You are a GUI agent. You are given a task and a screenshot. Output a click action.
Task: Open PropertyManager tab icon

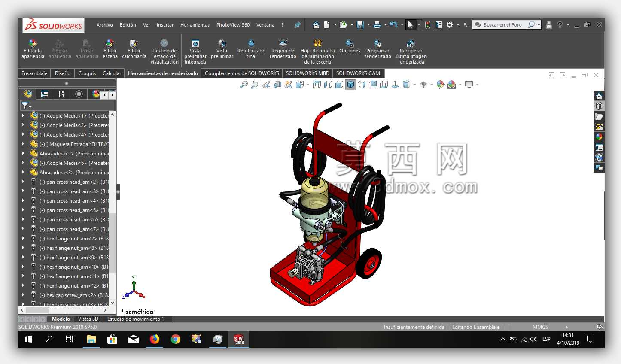45,94
